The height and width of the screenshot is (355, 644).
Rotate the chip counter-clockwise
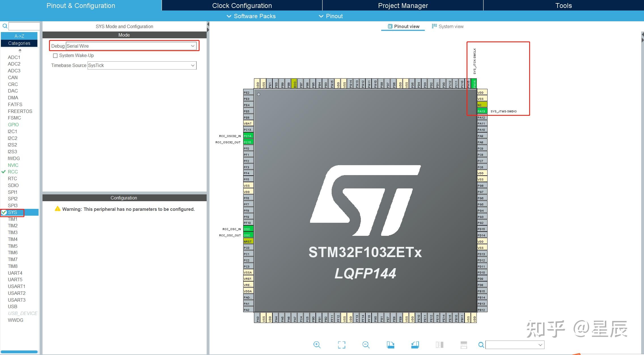[x=415, y=345]
